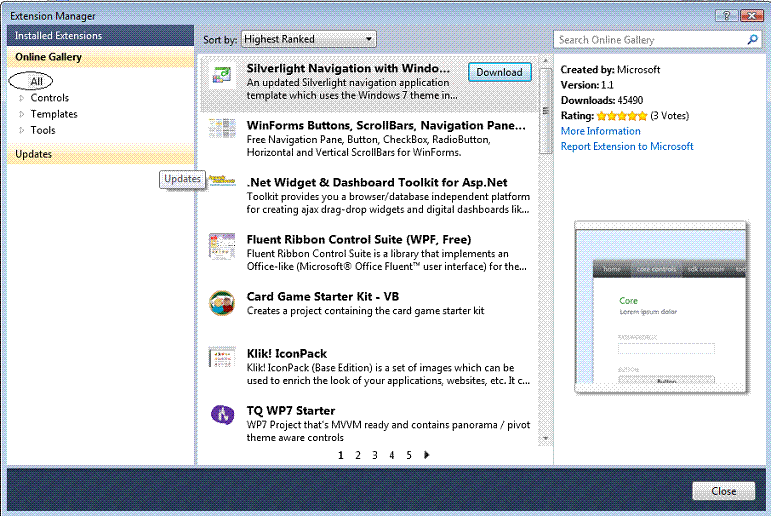Screen dimensions: 771x516
Task: Go to next page arrow
Action: pos(426,455)
